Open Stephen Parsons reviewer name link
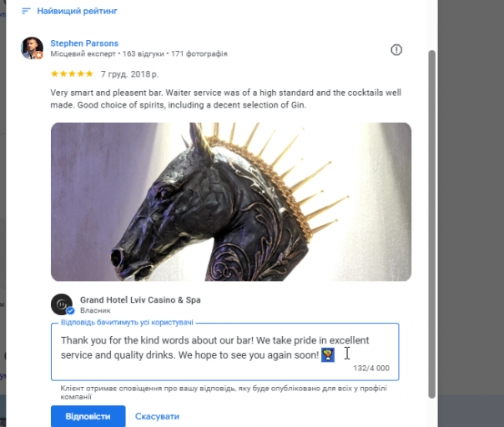504x427 pixels. pyautogui.click(x=84, y=43)
